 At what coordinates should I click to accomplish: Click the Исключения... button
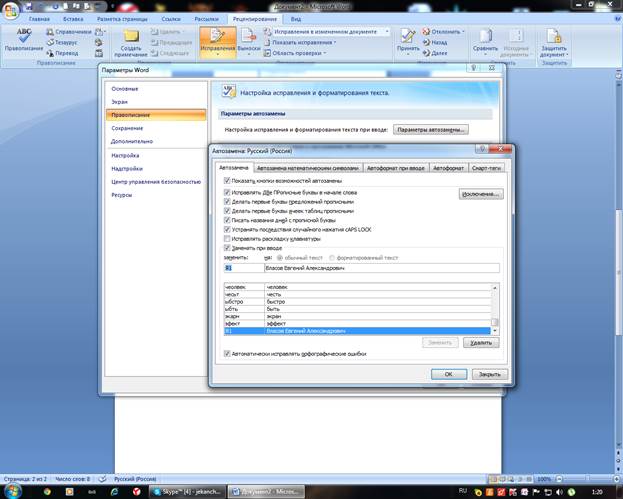[x=481, y=194]
